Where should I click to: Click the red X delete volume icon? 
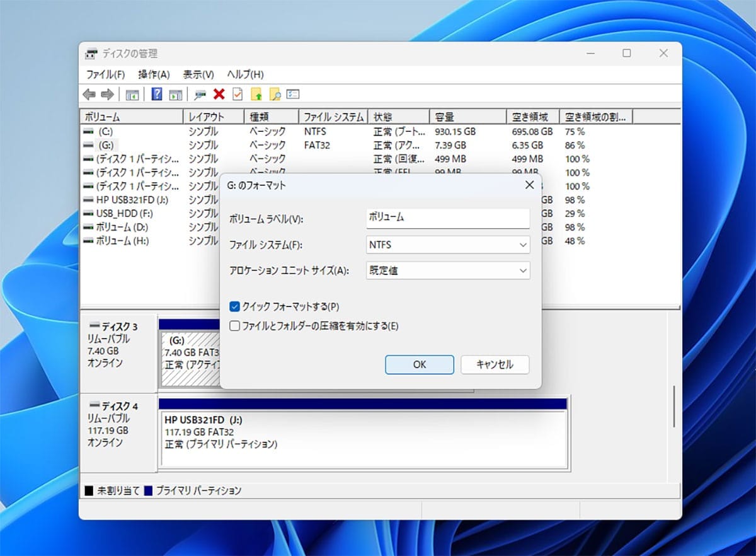click(219, 95)
